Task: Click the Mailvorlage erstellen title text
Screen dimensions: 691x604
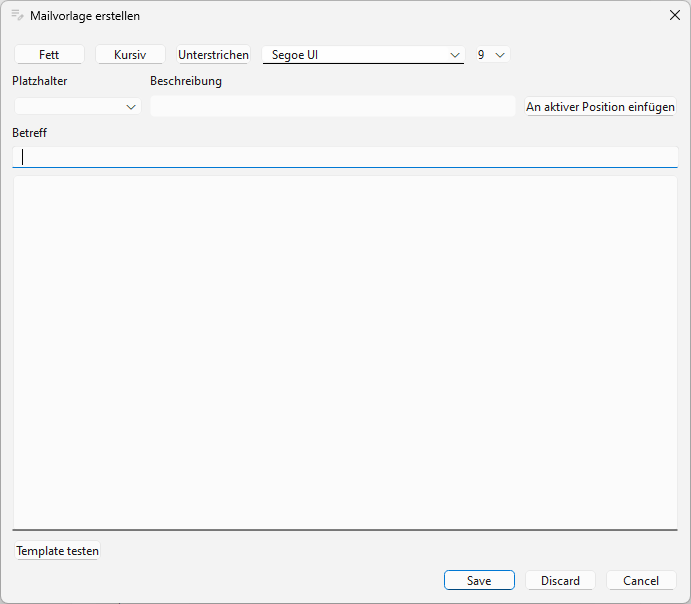Action: (85, 16)
